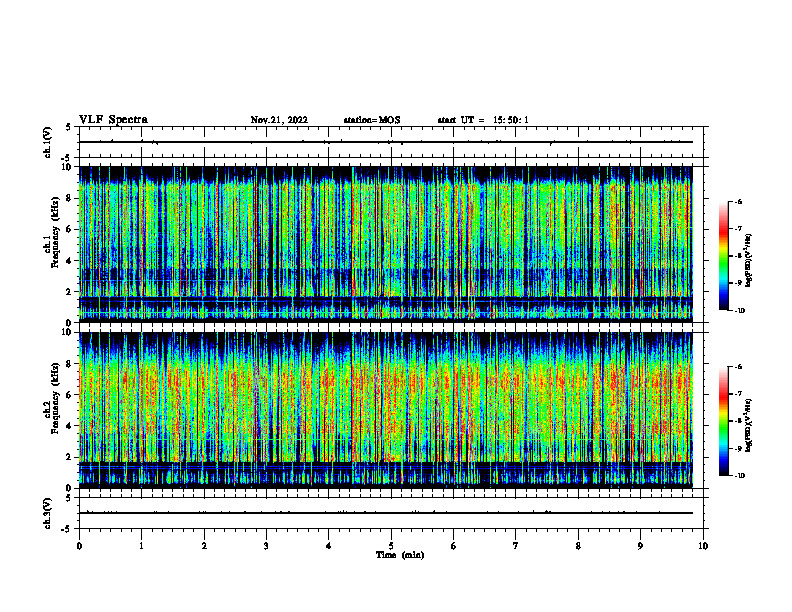Click the "Time (min)" axis label
The height and width of the screenshot is (612, 792).
(400, 555)
